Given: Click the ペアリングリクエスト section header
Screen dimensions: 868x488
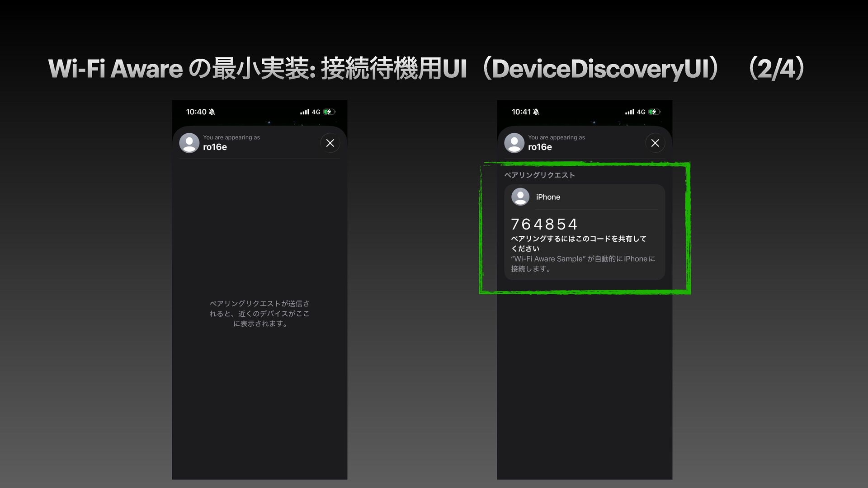Looking at the screenshot, I should pos(540,175).
